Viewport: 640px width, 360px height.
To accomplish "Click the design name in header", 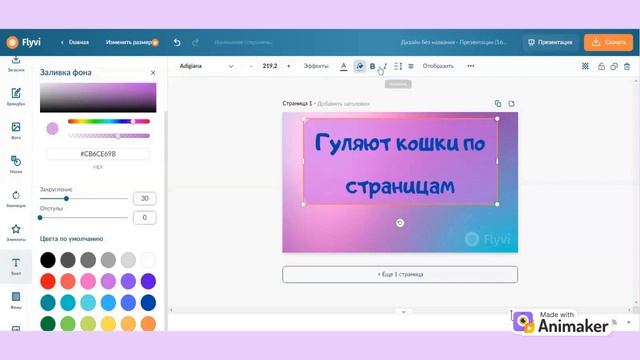I will coord(453,42).
